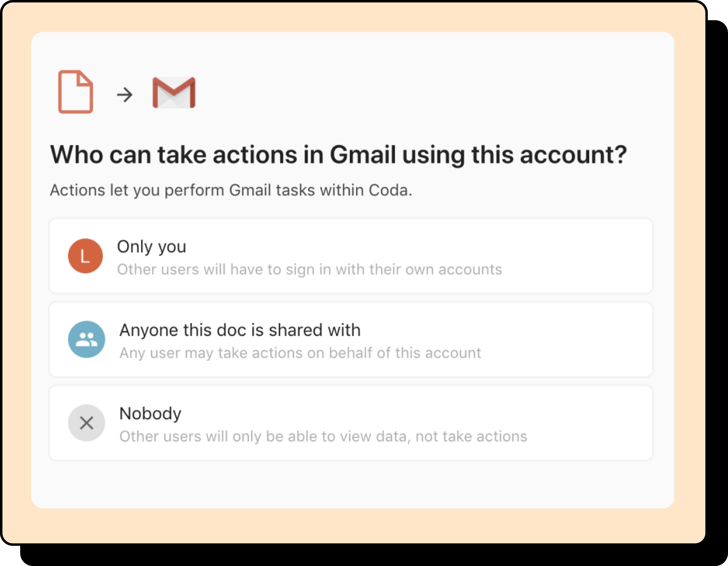Click "Other users will only be able to view data"
This screenshot has height=566, width=728.
pyautogui.click(x=323, y=436)
